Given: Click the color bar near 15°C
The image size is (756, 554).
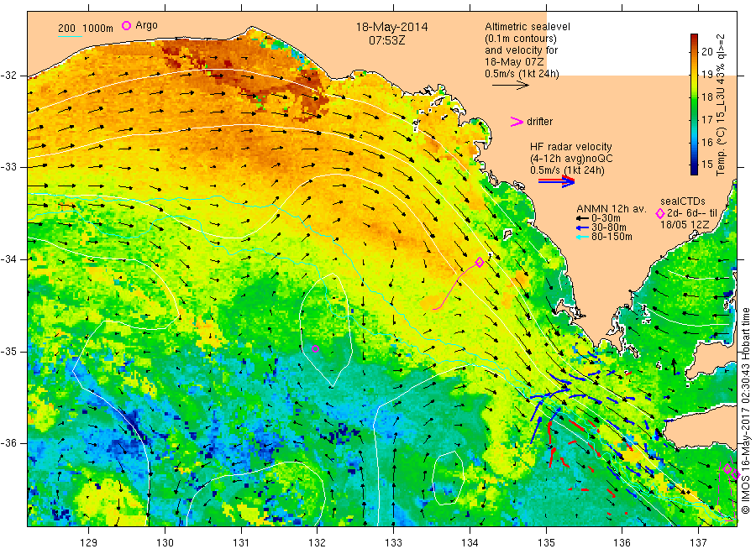Looking at the screenshot, I should point(695,165).
